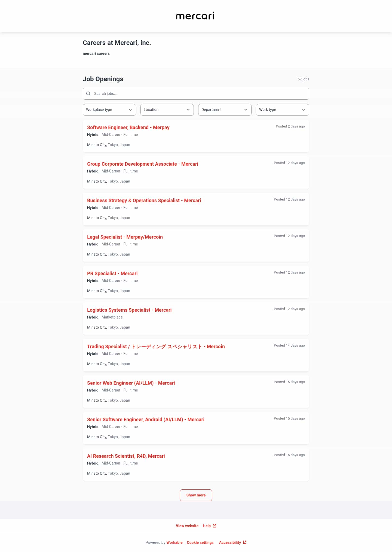Open the Work type dropdown
This screenshot has height=552, width=392.
point(283,110)
